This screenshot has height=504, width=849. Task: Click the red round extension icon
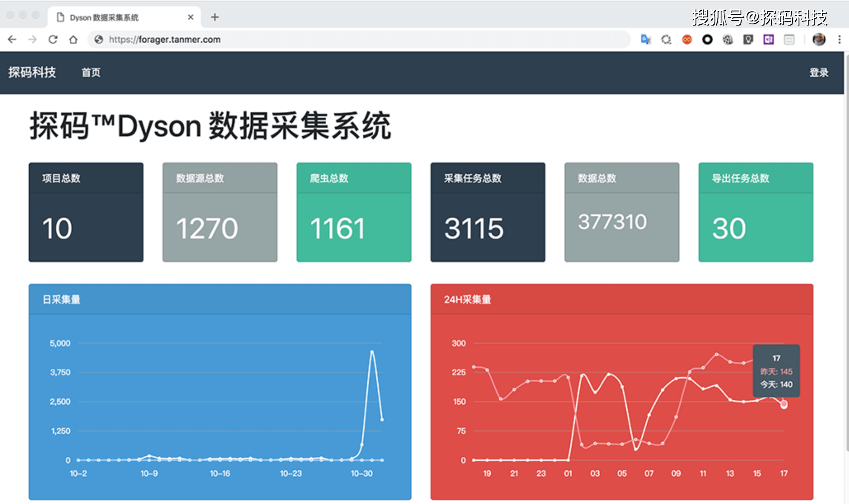687,40
